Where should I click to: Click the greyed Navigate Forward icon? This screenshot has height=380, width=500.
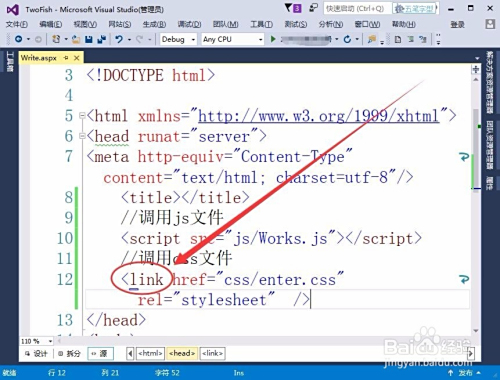click(38, 39)
